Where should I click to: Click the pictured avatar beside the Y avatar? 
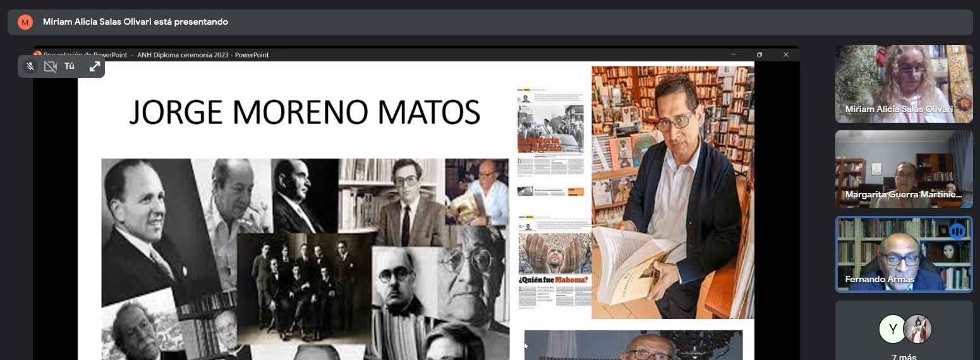pos(917,329)
